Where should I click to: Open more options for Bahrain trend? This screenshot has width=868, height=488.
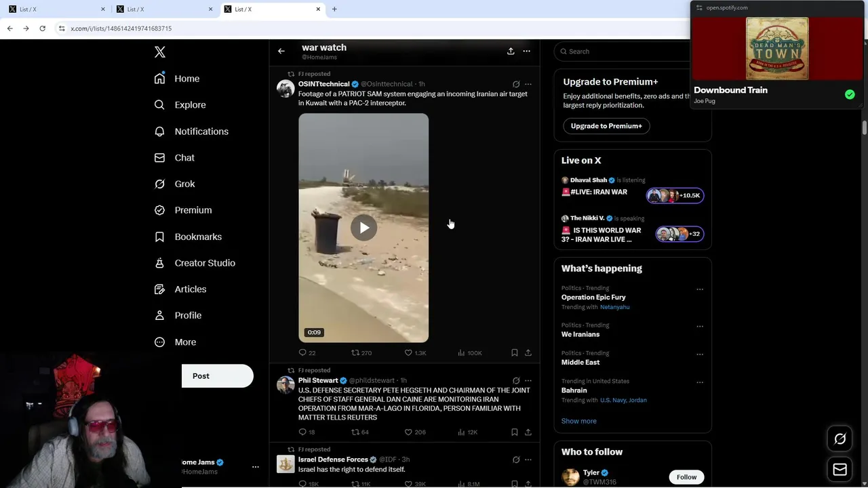point(700,382)
